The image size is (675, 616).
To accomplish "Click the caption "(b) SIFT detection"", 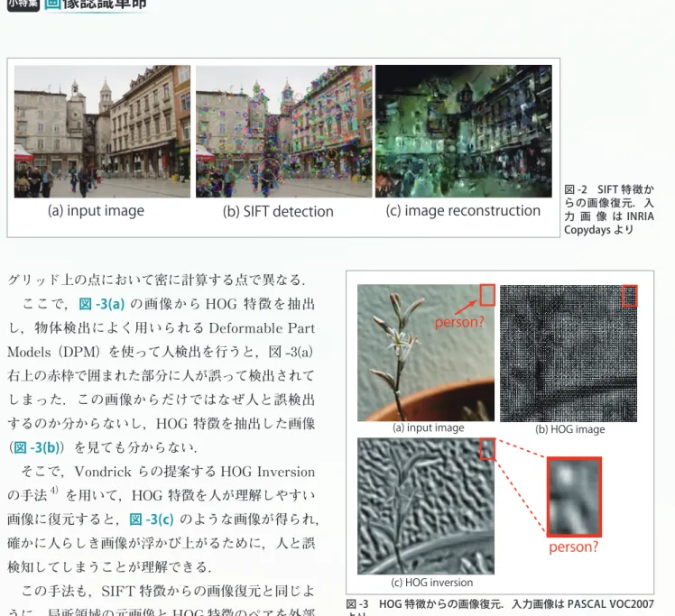I will click(x=278, y=211).
